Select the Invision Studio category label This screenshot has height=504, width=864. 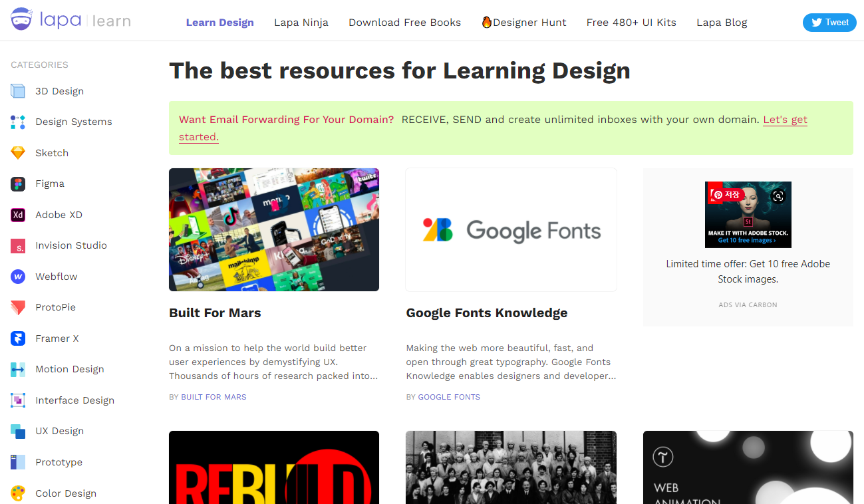coord(71,245)
